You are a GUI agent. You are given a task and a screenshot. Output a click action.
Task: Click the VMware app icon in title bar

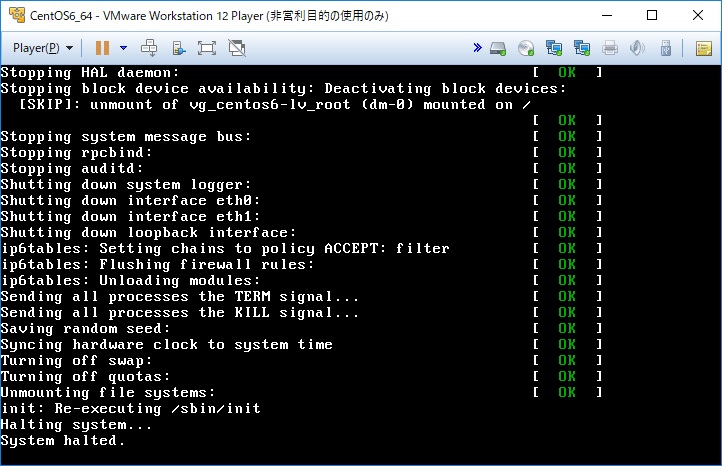pyautogui.click(x=17, y=15)
